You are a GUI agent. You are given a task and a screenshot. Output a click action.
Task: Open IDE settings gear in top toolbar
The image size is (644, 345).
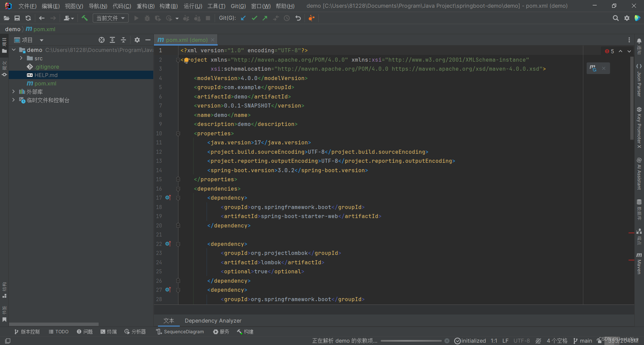pos(627,18)
